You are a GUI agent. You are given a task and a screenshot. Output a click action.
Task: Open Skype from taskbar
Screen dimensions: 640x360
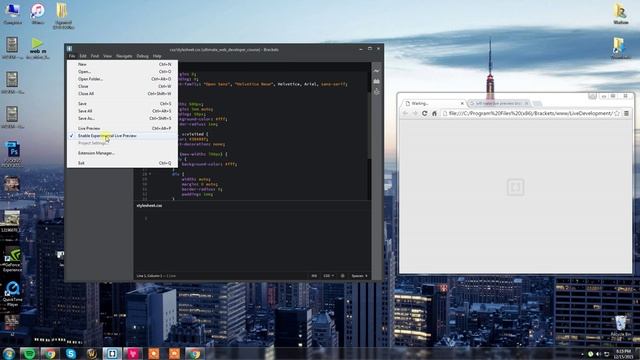[x=71, y=353]
